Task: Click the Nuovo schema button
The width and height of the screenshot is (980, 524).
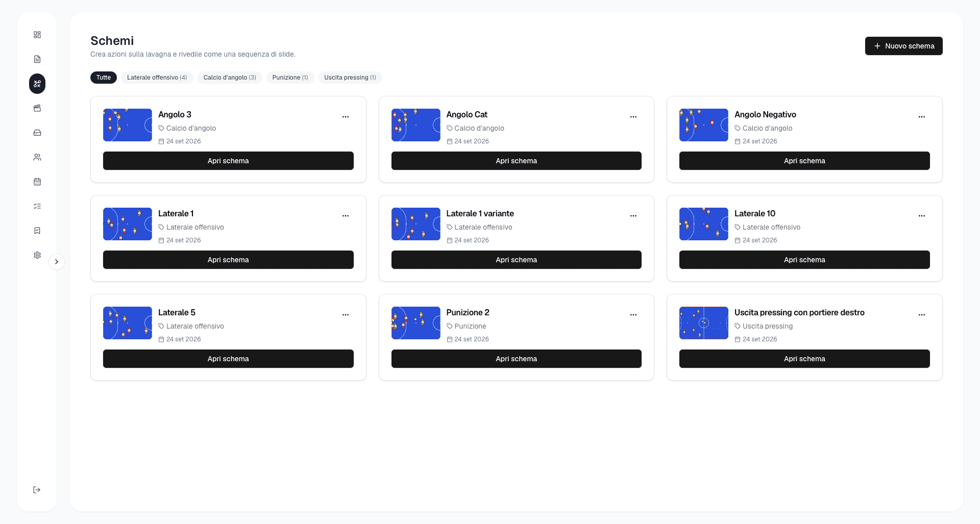Action: tap(903, 46)
